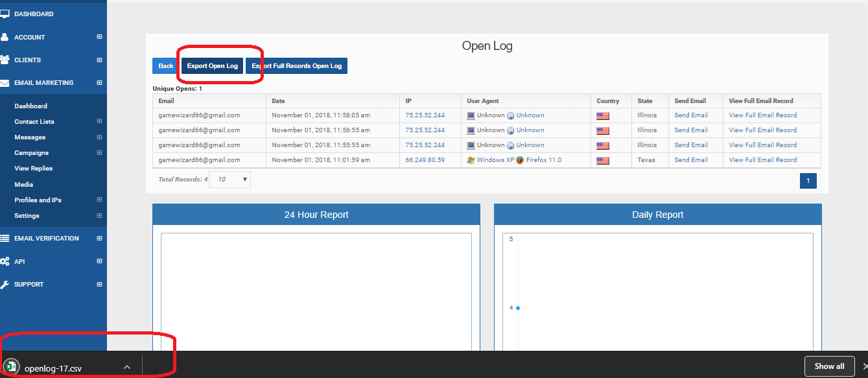Expand the Support menu section
868x378 pixels.
click(x=99, y=284)
